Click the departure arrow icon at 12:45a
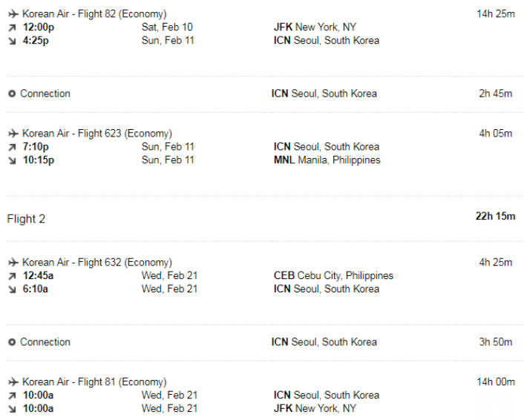The height and width of the screenshot is (420, 524). pos(12,276)
